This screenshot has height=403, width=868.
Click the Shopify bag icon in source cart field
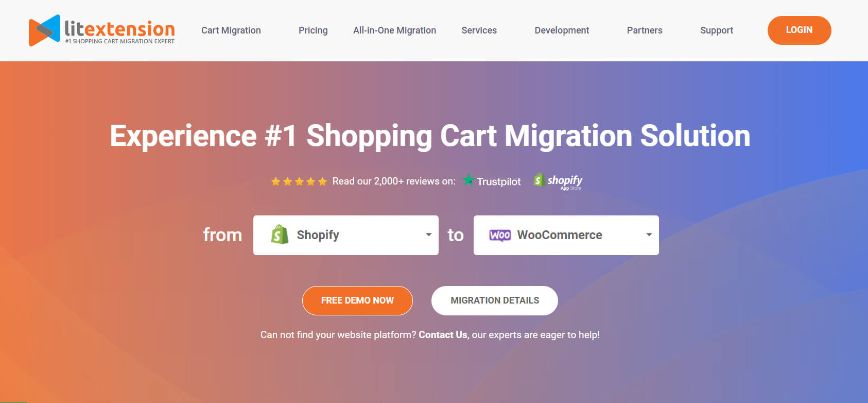tap(280, 234)
